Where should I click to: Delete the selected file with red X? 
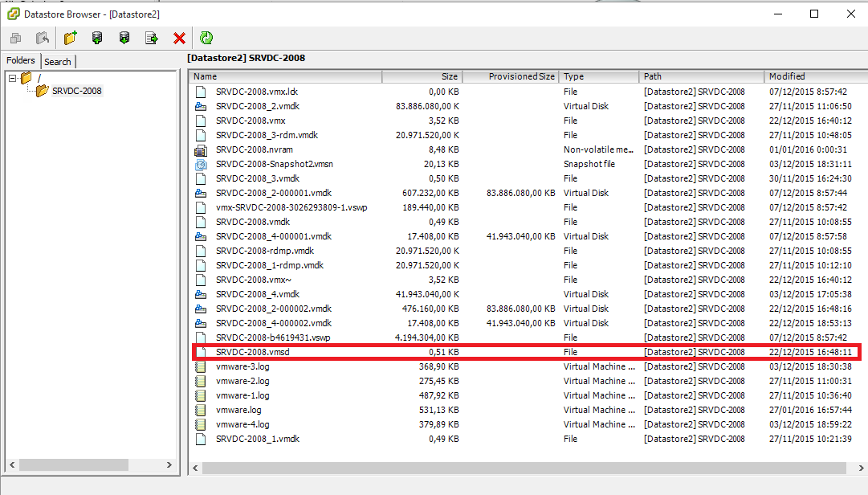(x=178, y=37)
